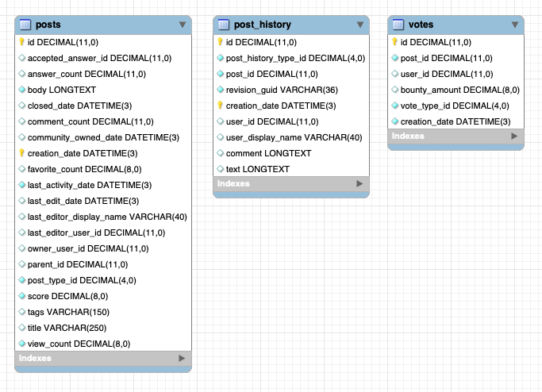This screenshot has height=392, width=542.
Task: Select the revision_guid VARCHAR(36) column
Action: click(x=270, y=90)
